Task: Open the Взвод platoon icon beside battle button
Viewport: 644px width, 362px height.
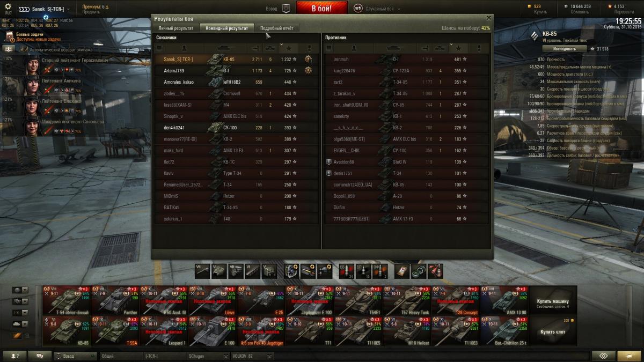Action: pyautogui.click(x=286, y=9)
